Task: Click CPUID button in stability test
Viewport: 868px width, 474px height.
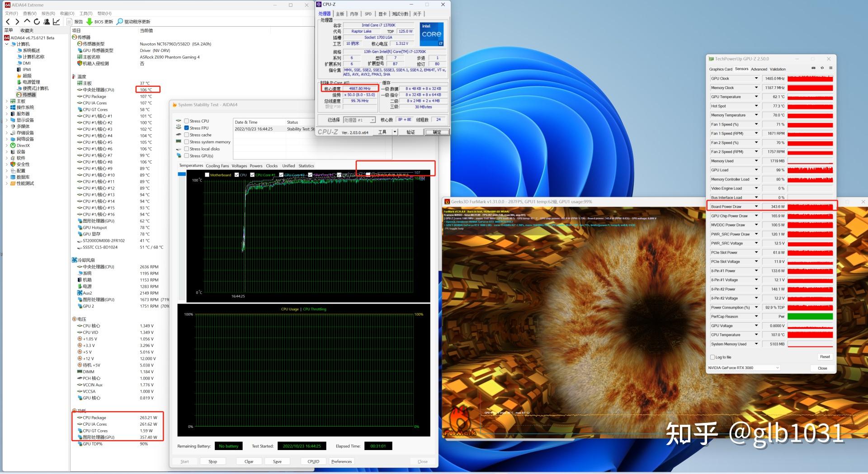Action: [313, 461]
